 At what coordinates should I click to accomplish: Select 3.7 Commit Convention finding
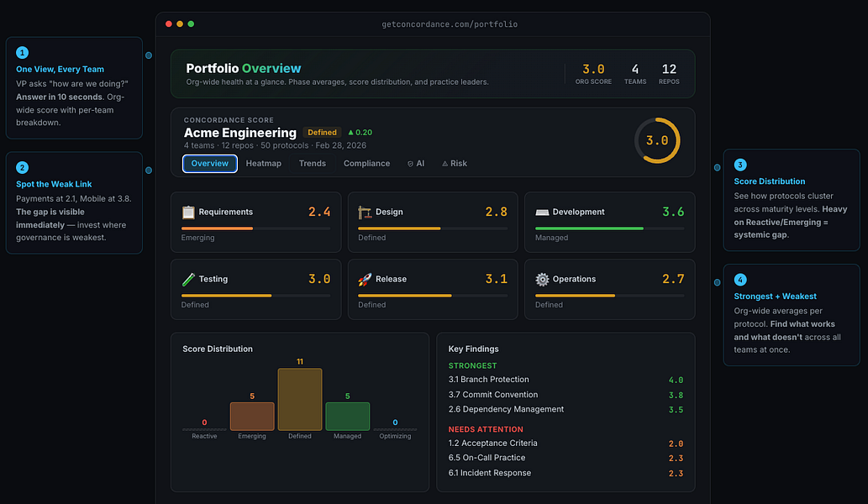pos(566,395)
